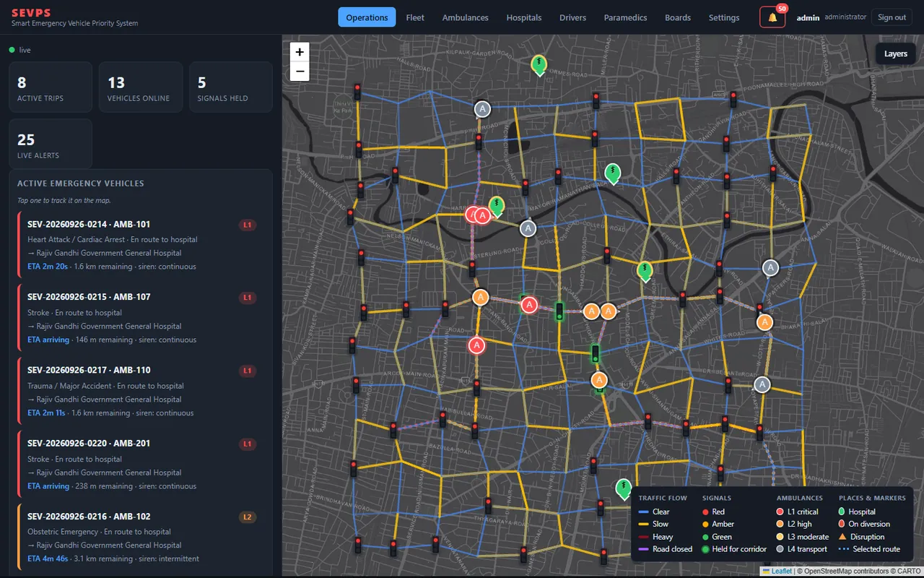Viewport: 924px width, 578px height.
Task: Click the red traffic signal on Cathedral Road
Action: coord(648,420)
